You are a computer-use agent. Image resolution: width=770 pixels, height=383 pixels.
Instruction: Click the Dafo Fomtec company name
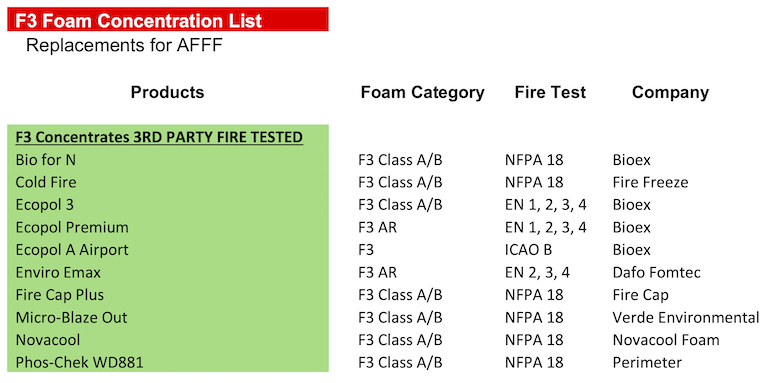[657, 272]
